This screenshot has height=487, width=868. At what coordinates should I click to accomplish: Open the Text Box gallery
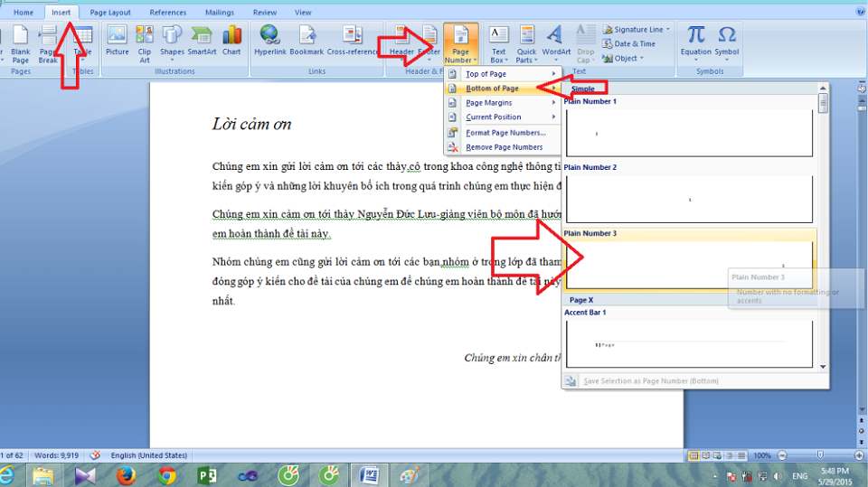pyautogui.click(x=499, y=44)
